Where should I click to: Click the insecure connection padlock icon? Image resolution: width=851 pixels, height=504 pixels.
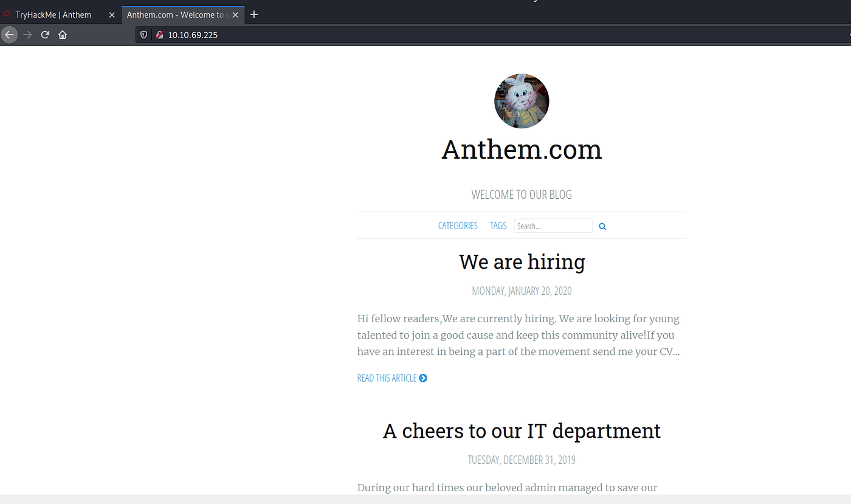pos(160,35)
